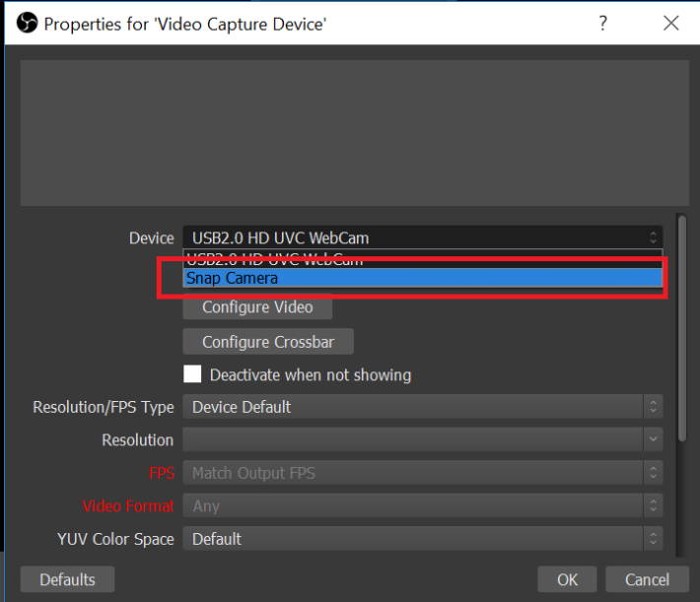Click the 'Deactivate when not showing' label text
Screen dimensions: 700x602
click(x=311, y=374)
